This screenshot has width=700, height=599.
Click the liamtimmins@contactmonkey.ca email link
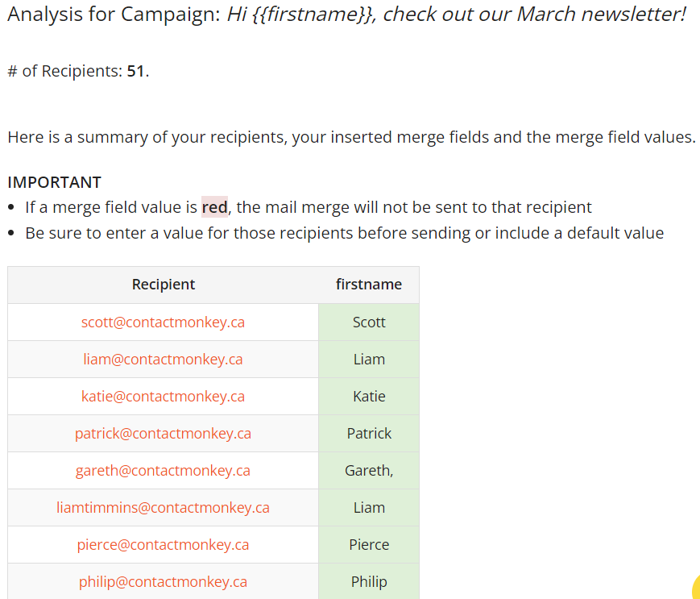pos(163,508)
